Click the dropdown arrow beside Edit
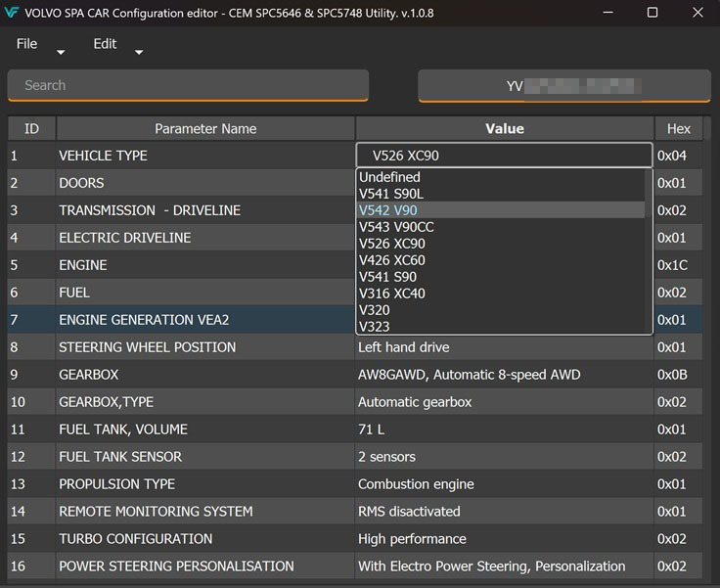The width and height of the screenshot is (720, 588). click(139, 53)
